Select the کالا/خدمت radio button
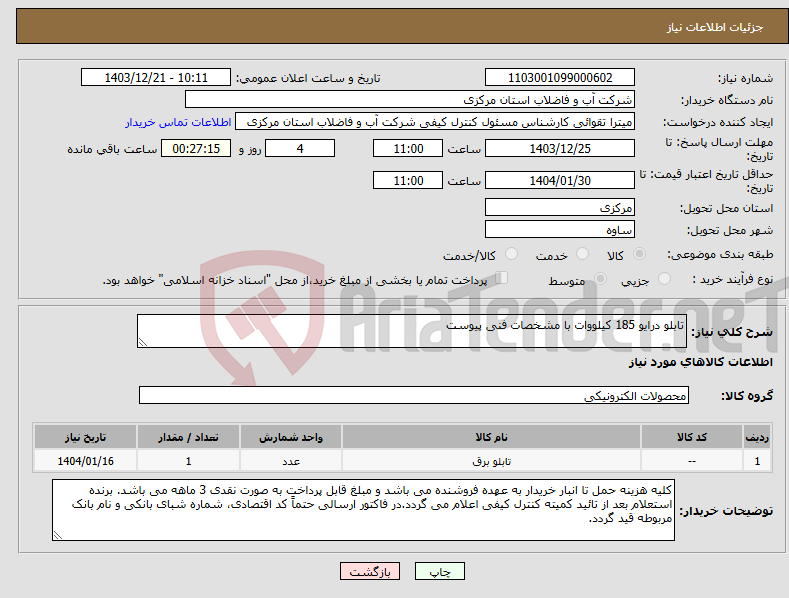The width and height of the screenshot is (789, 598). coord(511,254)
